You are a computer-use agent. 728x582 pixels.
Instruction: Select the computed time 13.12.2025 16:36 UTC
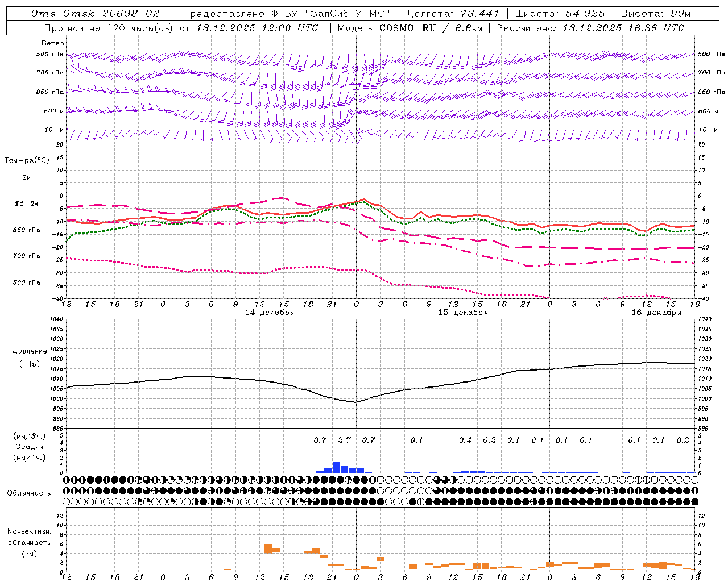[623, 28]
